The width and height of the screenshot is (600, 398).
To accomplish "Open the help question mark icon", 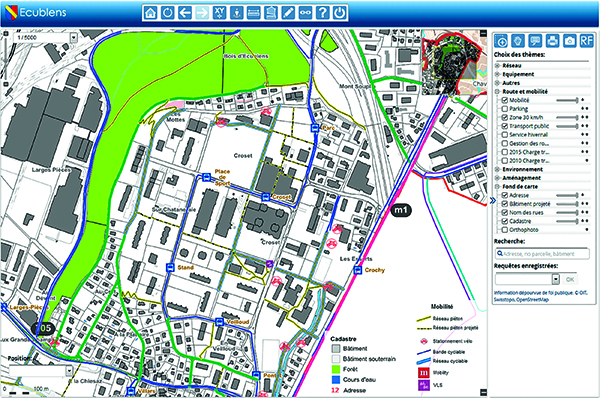I will click(x=322, y=12).
